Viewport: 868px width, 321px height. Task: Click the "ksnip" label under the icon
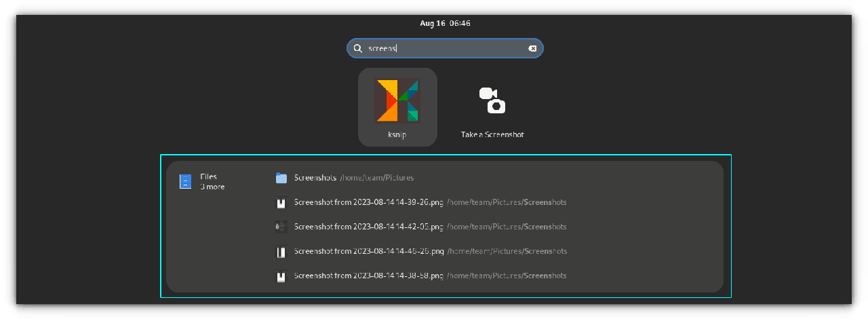point(397,134)
